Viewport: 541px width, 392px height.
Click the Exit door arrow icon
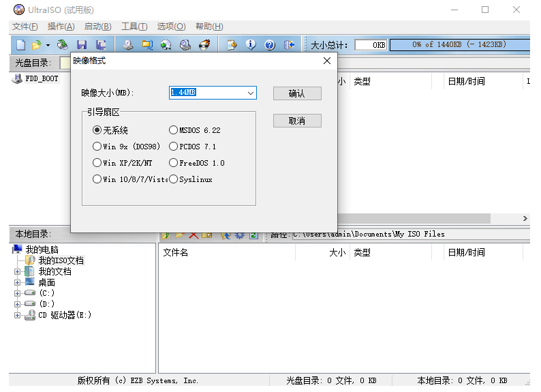289,45
